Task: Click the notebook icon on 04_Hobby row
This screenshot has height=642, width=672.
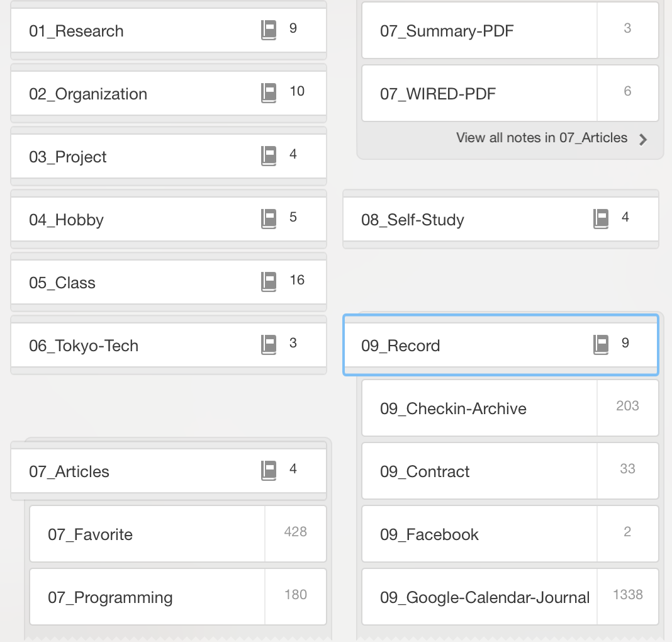Action: [269, 220]
